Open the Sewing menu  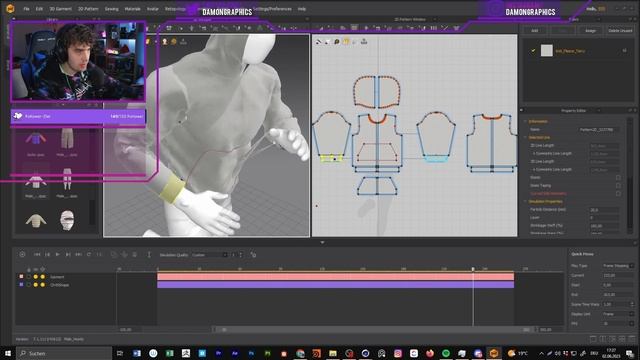111,9
